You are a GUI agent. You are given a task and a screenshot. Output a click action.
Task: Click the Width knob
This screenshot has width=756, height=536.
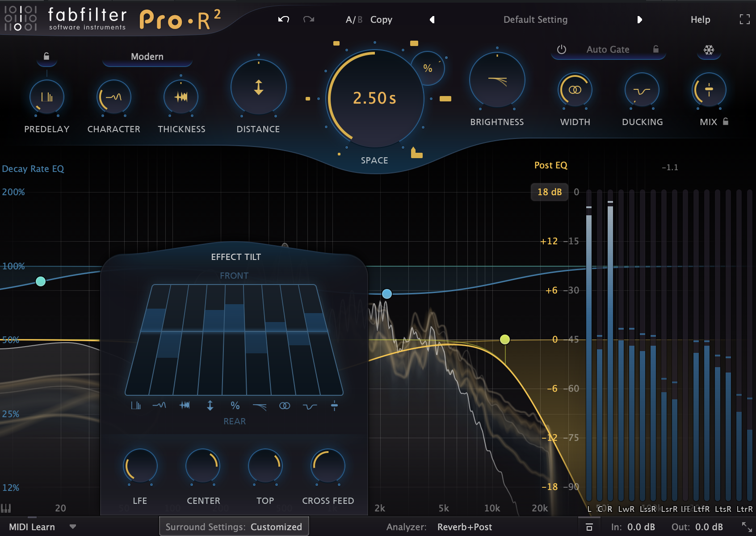coord(575,90)
